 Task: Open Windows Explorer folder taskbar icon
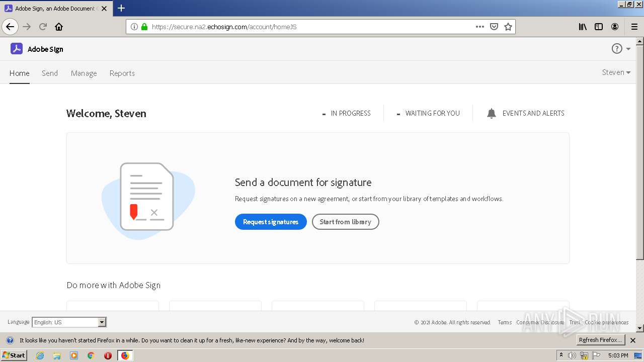(57, 355)
